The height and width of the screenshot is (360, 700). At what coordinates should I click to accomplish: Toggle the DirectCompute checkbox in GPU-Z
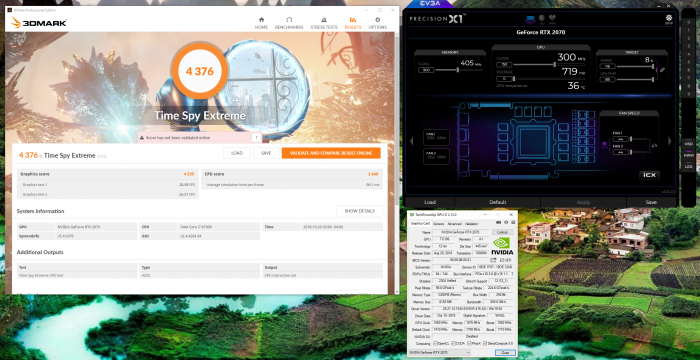[x=485, y=343]
